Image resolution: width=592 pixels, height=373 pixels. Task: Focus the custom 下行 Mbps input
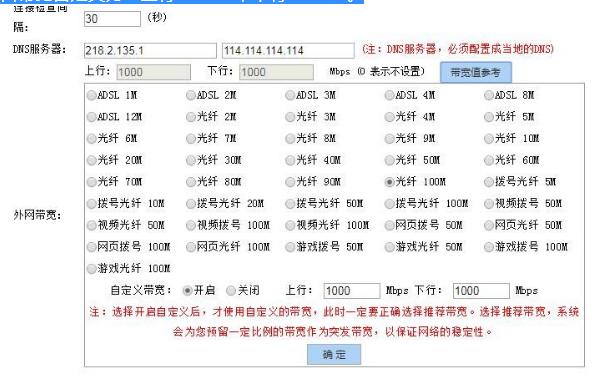click(481, 291)
